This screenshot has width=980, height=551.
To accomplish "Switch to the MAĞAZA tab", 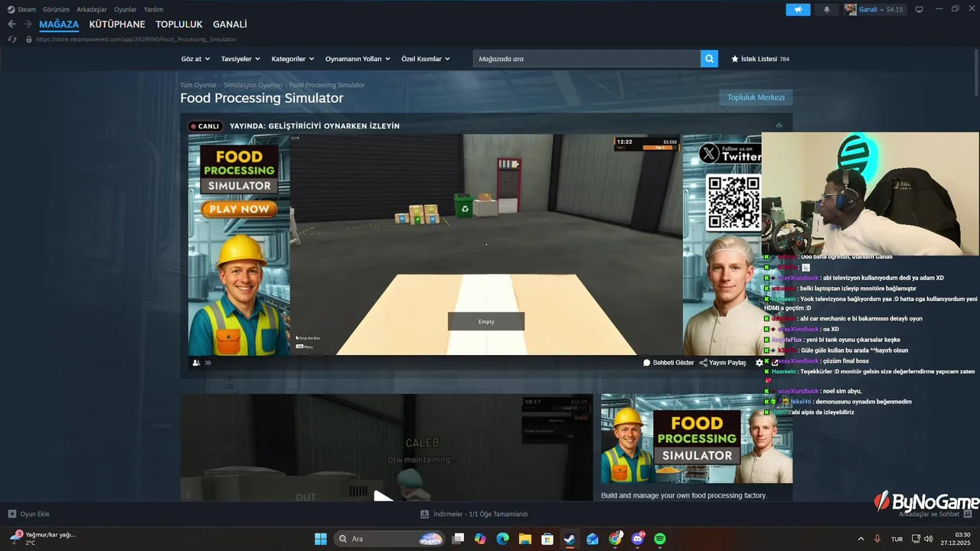I will click(x=59, y=24).
